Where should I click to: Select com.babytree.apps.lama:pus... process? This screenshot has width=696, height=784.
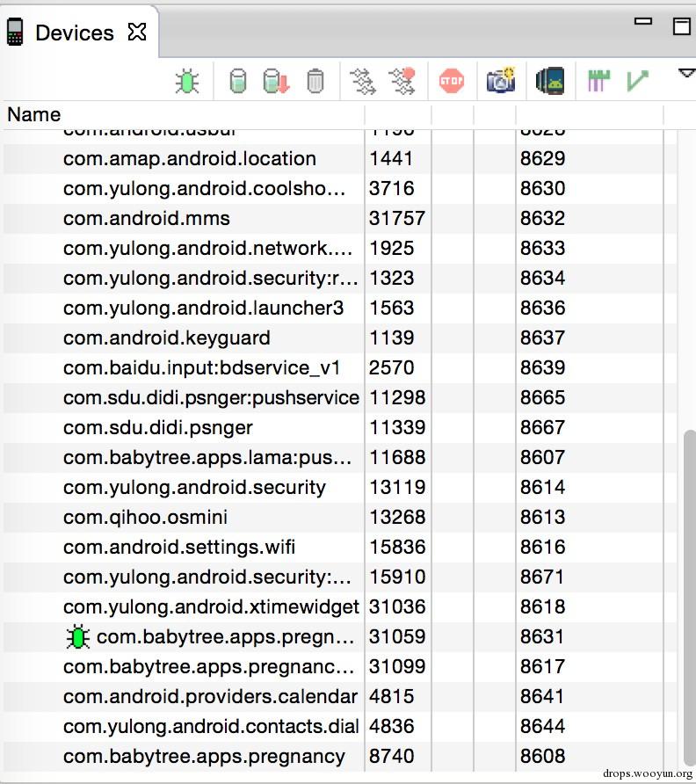(340, 458)
